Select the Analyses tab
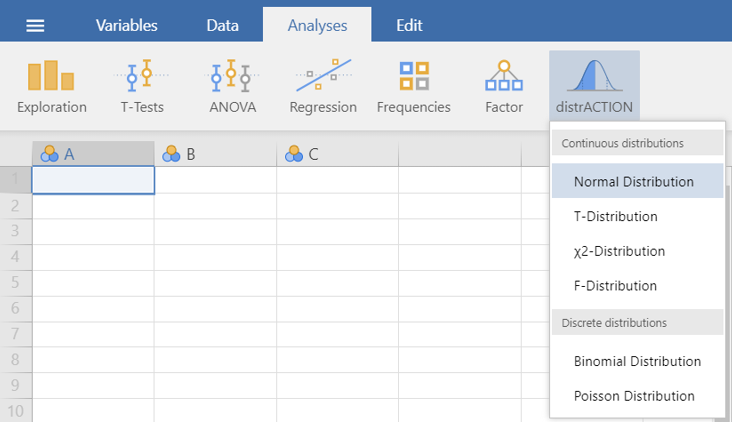The height and width of the screenshot is (422, 732). pos(316,26)
